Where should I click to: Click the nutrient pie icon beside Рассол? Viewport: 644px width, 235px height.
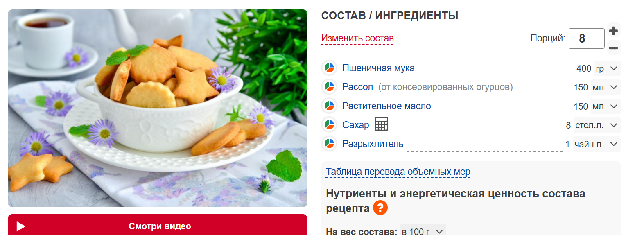(329, 87)
